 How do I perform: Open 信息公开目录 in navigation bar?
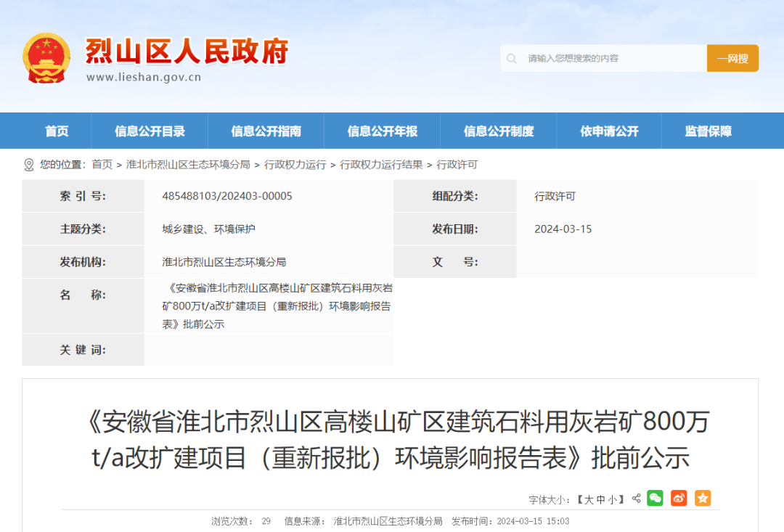pyautogui.click(x=150, y=131)
